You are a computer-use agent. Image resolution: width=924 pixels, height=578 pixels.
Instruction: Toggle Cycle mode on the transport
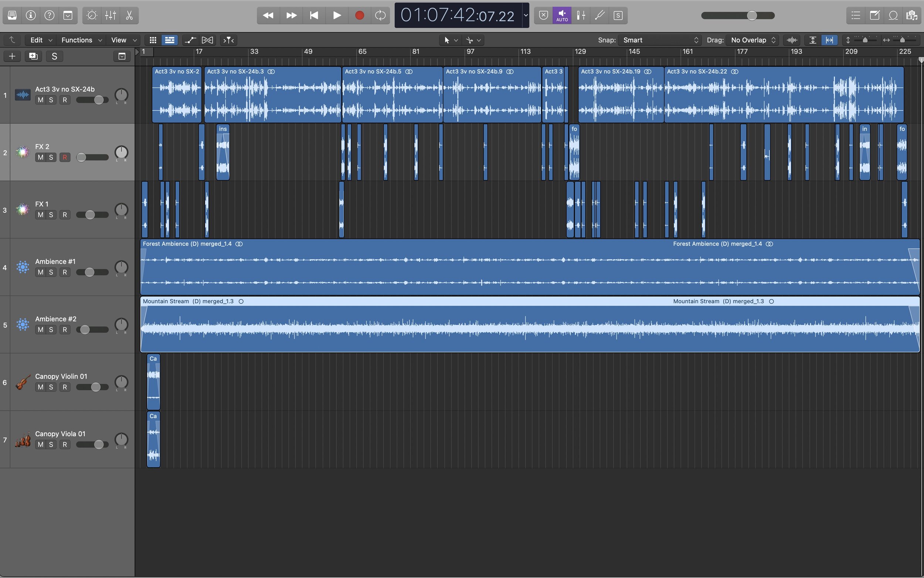380,15
